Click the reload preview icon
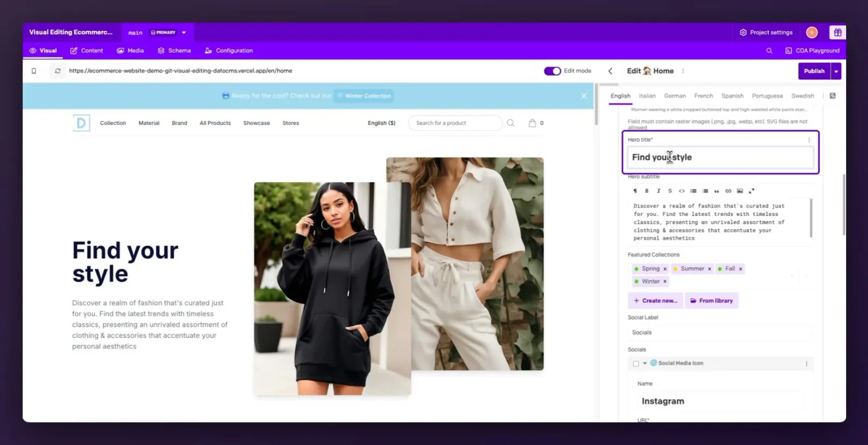 point(58,71)
